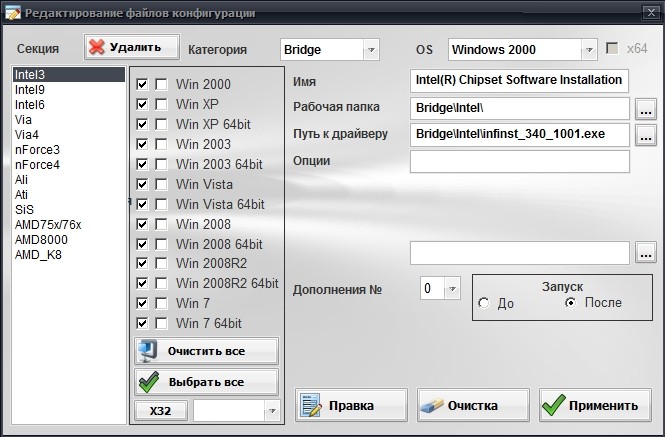665x437 pixels.
Task: Select the После radio button
Action: tap(571, 303)
